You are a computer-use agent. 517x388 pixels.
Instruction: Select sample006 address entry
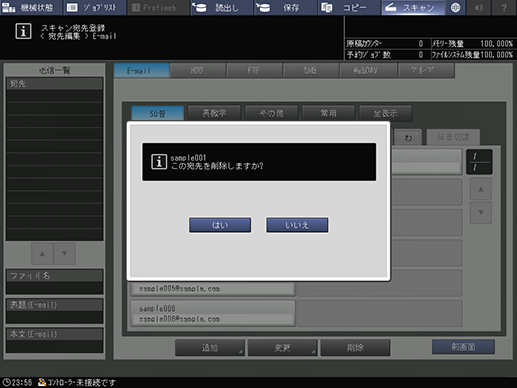(x=213, y=313)
